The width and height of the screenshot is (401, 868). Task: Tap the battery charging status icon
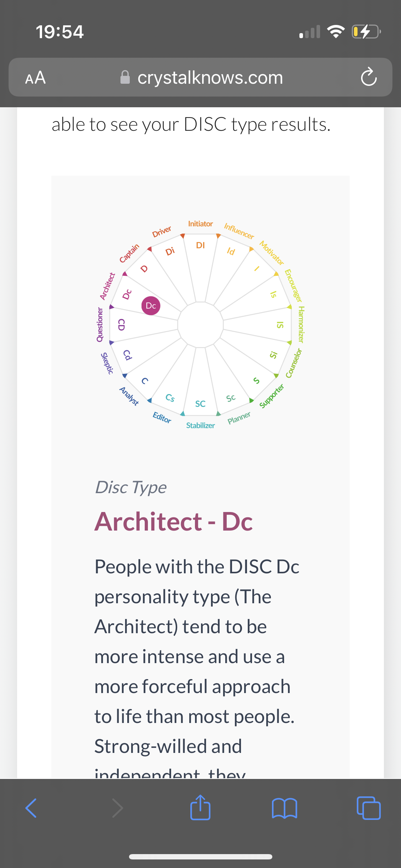click(366, 32)
